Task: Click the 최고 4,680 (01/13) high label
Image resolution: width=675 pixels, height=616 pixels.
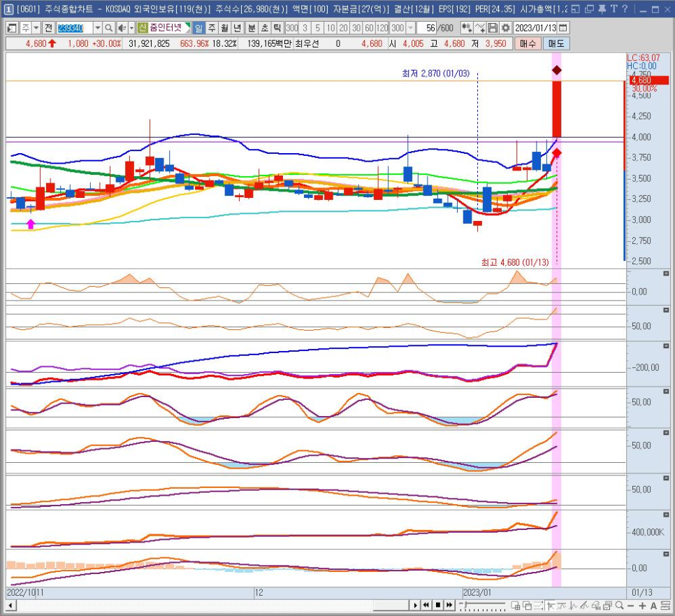Action: [515, 262]
